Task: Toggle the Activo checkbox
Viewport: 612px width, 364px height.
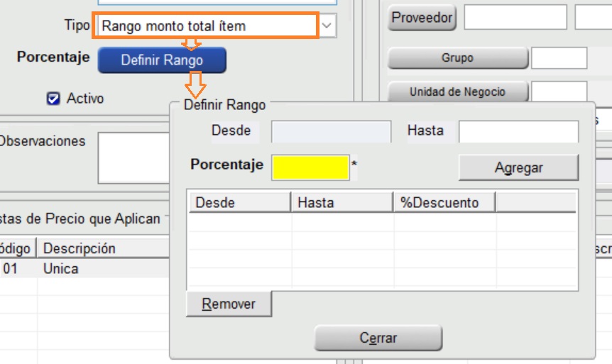Action: pos(53,99)
